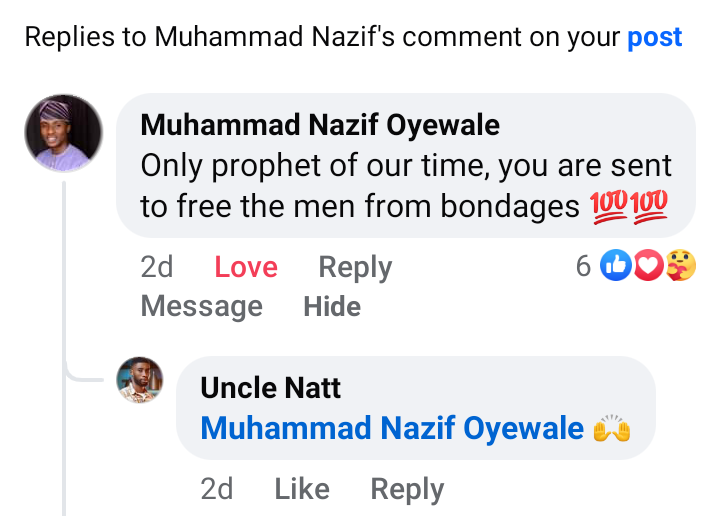Hide Muhammad Nazif Oyewale's comment

point(332,306)
